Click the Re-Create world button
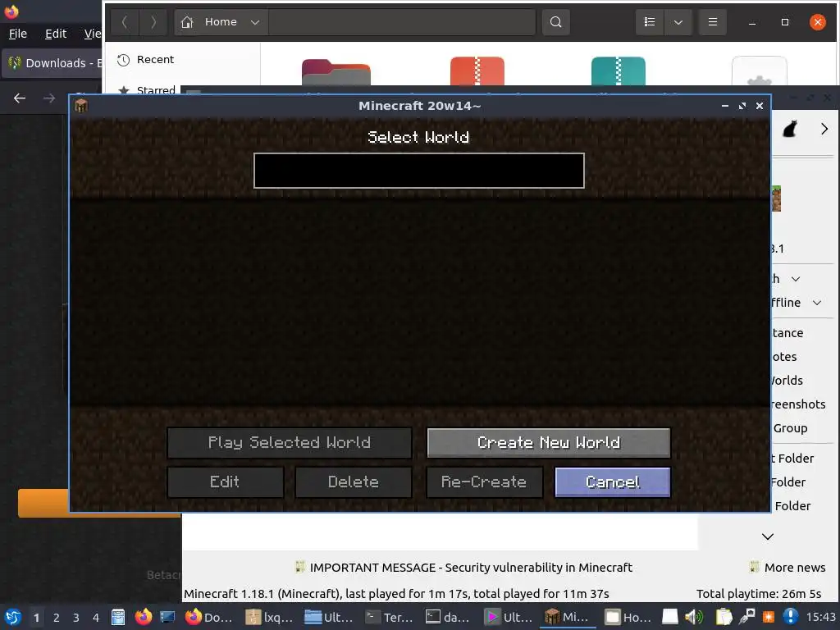 484,482
